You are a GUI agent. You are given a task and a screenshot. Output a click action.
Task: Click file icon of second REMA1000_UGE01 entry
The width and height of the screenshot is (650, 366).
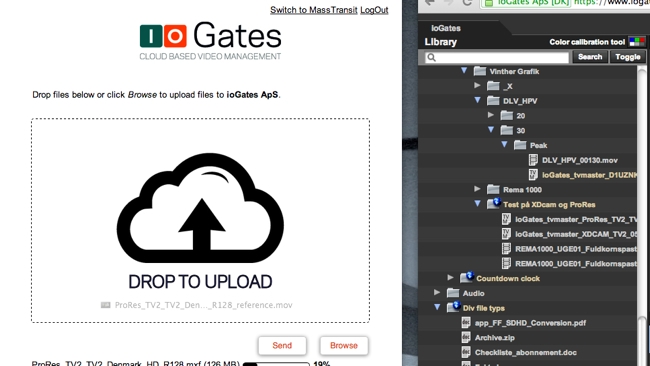click(x=506, y=263)
